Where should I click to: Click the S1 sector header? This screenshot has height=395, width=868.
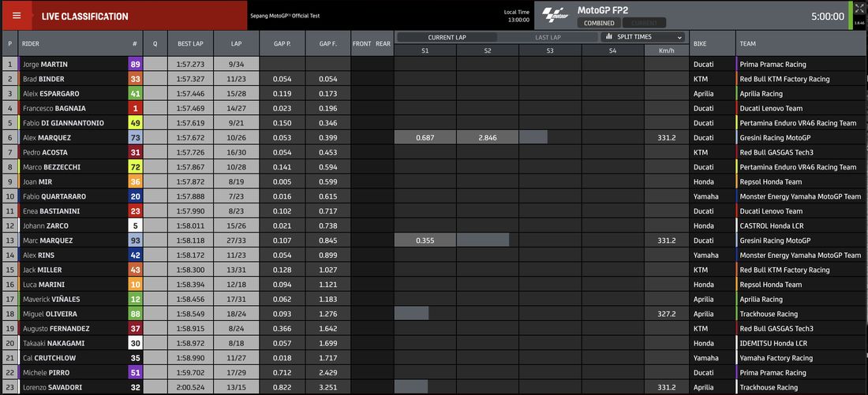click(x=425, y=50)
